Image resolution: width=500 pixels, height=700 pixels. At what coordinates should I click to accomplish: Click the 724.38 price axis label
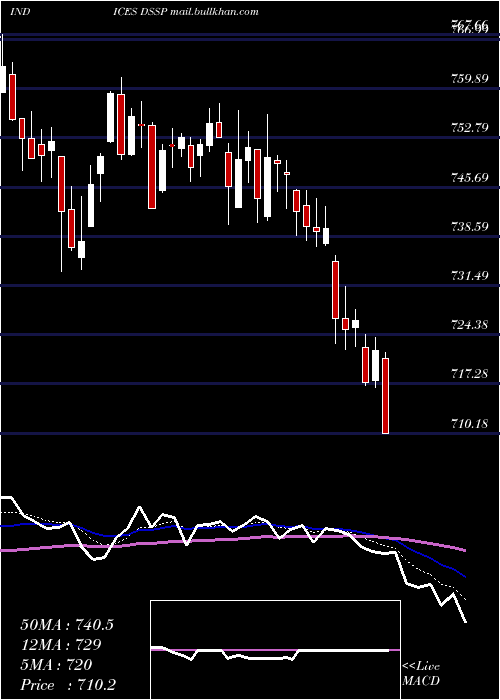point(469,325)
